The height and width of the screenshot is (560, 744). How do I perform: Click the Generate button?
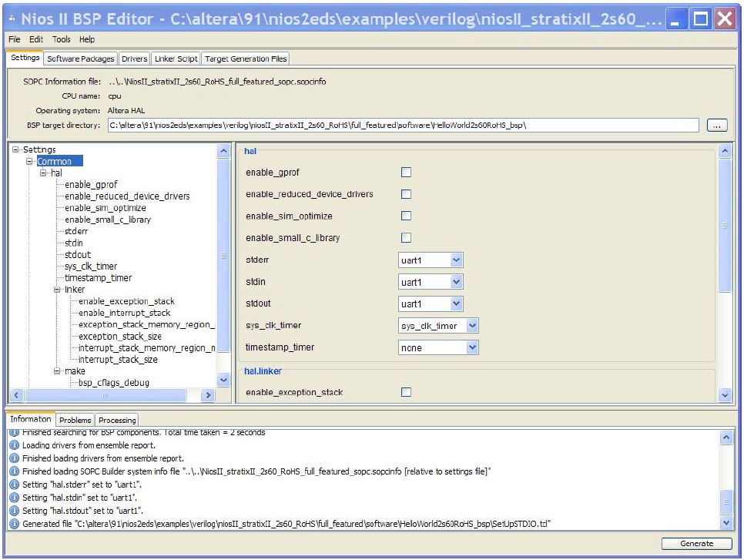pos(696,544)
